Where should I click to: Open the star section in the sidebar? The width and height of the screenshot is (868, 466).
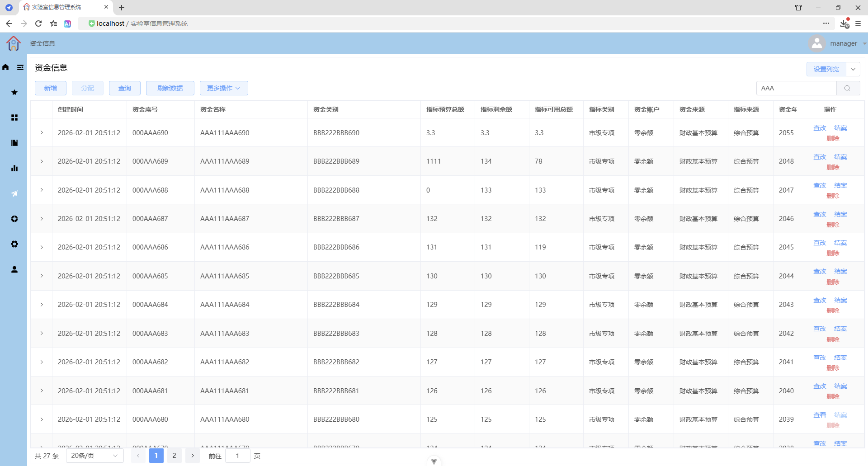click(14, 92)
